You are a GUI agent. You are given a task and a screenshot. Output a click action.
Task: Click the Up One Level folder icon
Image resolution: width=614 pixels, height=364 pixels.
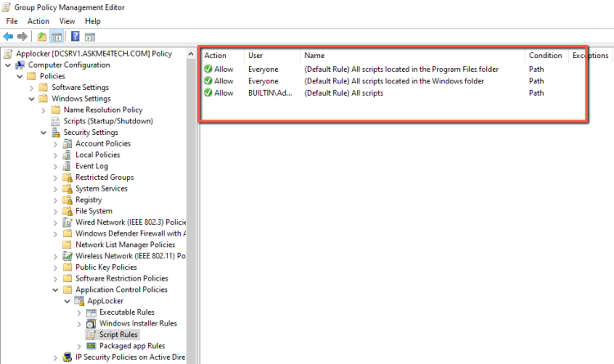(42, 37)
